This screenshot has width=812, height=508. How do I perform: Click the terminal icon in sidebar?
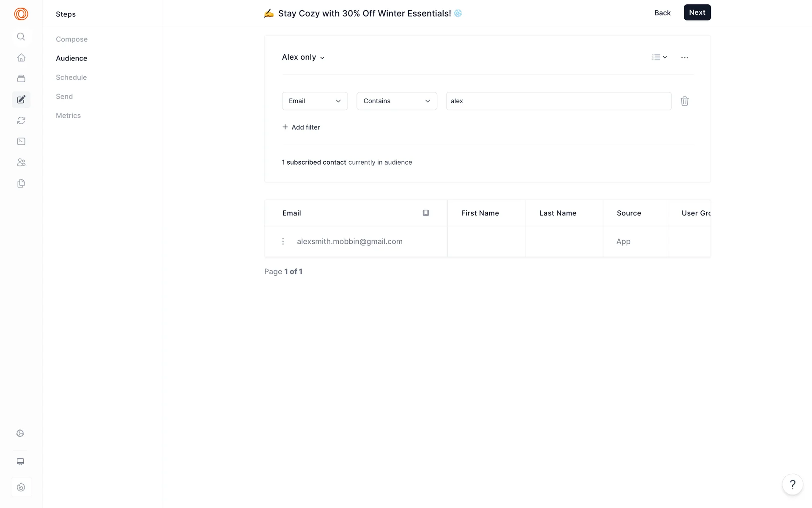[21, 141]
